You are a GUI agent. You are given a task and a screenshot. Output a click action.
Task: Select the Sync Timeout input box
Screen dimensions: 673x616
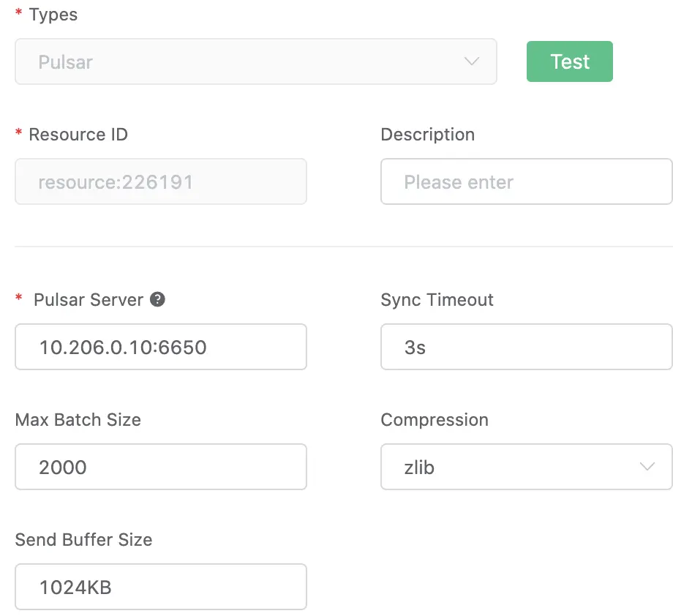coord(527,347)
